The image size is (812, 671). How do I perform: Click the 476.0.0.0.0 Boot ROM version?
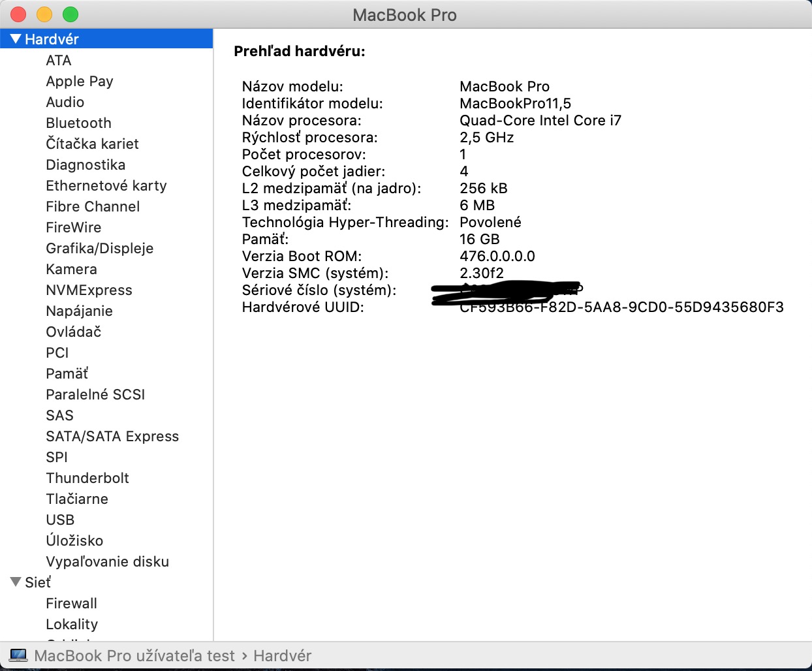(497, 256)
